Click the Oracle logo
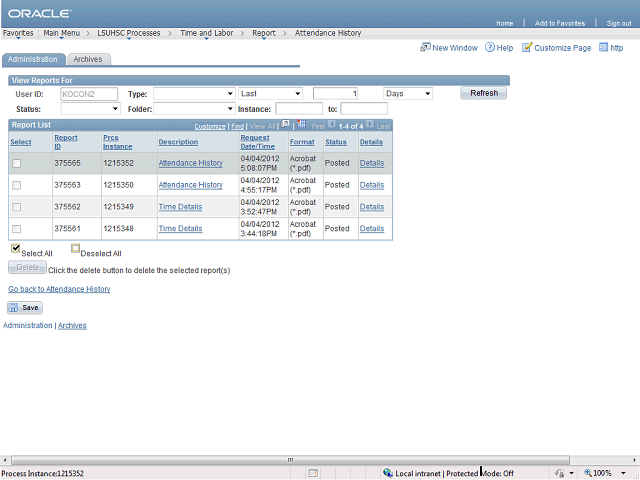This screenshot has height=480, width=640. tap(40, 13)
